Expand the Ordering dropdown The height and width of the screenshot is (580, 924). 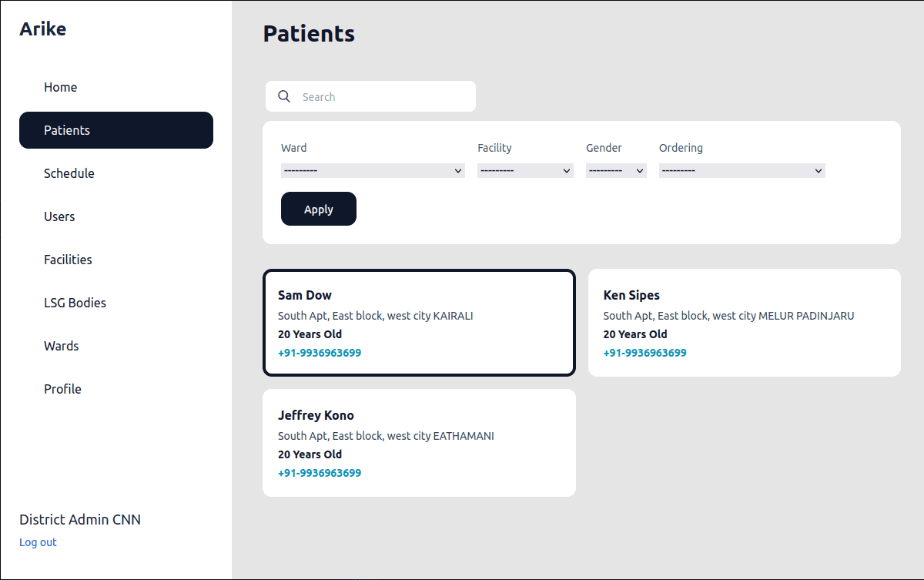[x=742, y=171]
